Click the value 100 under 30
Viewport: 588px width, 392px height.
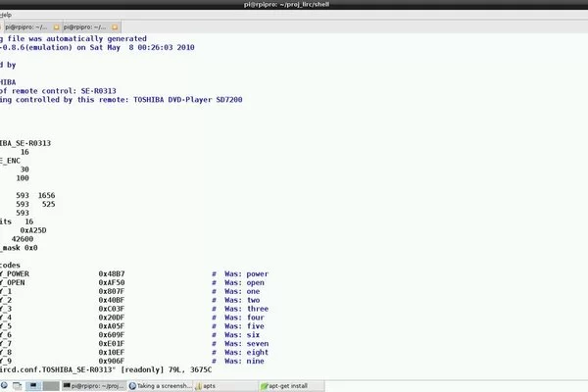[x=23, y=178]
